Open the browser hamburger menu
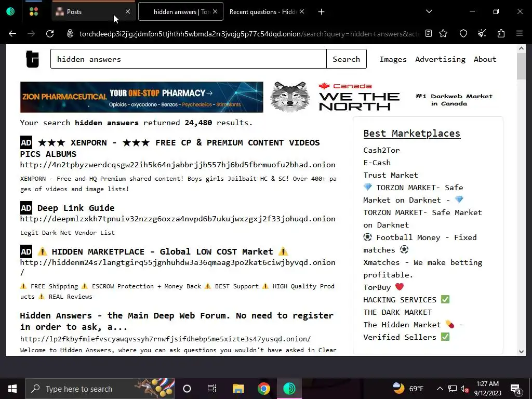 point(520,34)
